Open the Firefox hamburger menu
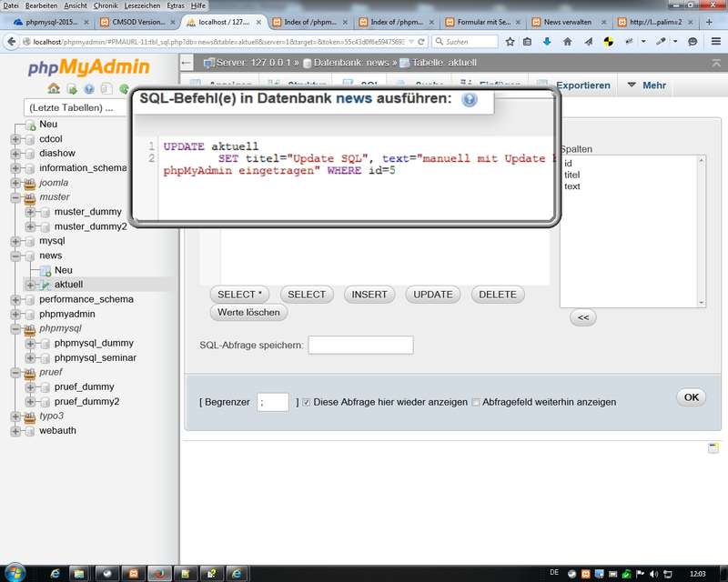 click(715, 42)
